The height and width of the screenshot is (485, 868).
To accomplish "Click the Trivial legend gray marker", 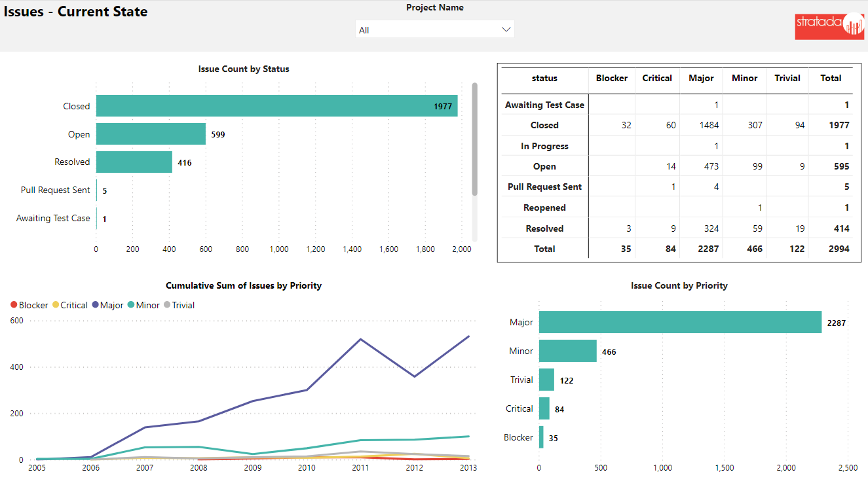I will coord(167,305).
